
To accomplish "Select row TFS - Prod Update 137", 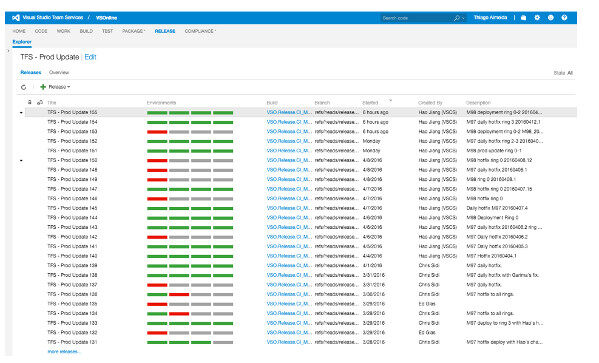I will click(301, 285).
